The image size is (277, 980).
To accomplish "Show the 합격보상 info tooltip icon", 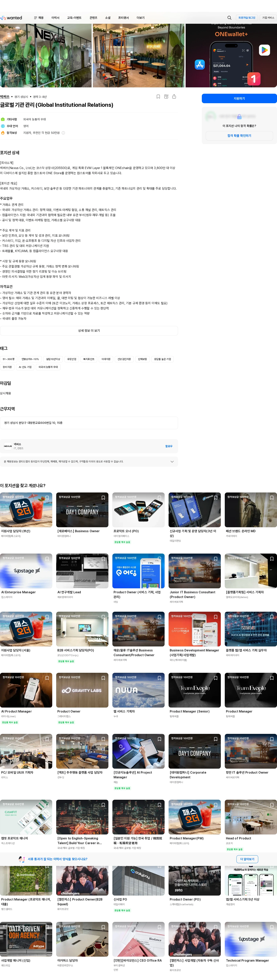I will pyautogui.click(x=63, y=133).
